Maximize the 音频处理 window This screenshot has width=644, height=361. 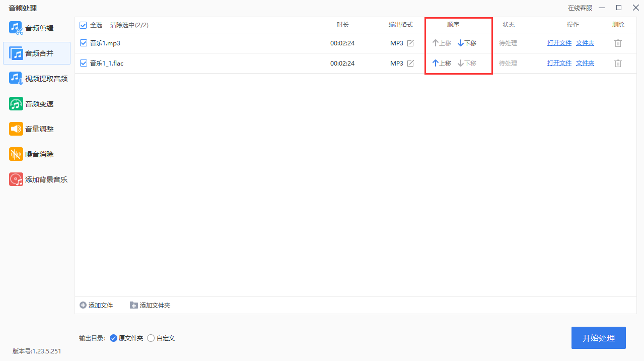[619, 8]
